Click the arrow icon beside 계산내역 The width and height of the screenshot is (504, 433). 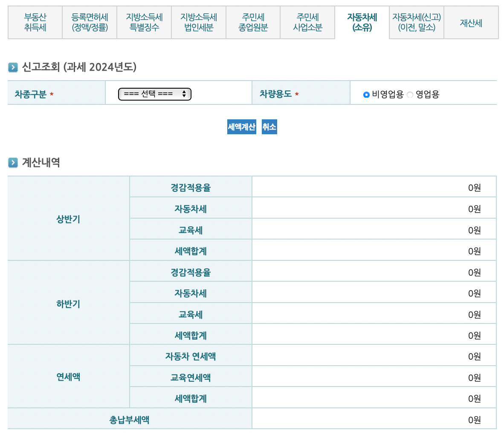click(x=13, y=162)
